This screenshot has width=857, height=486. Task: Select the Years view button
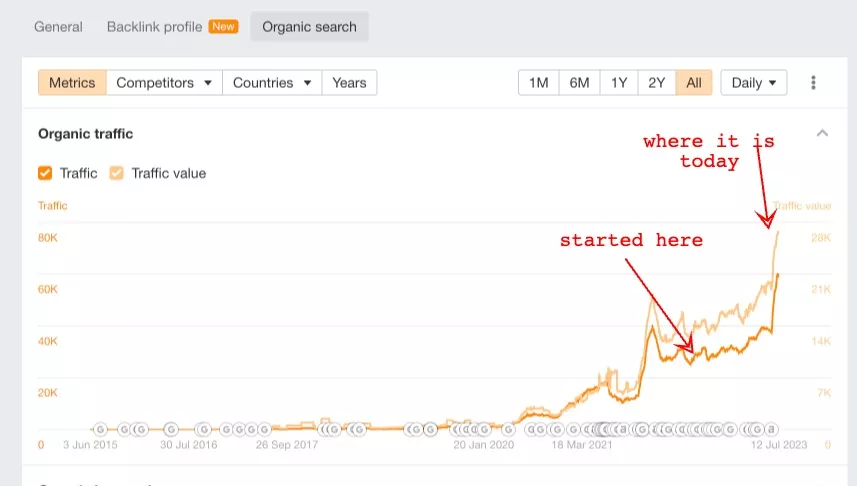click(x=349, y=83)
